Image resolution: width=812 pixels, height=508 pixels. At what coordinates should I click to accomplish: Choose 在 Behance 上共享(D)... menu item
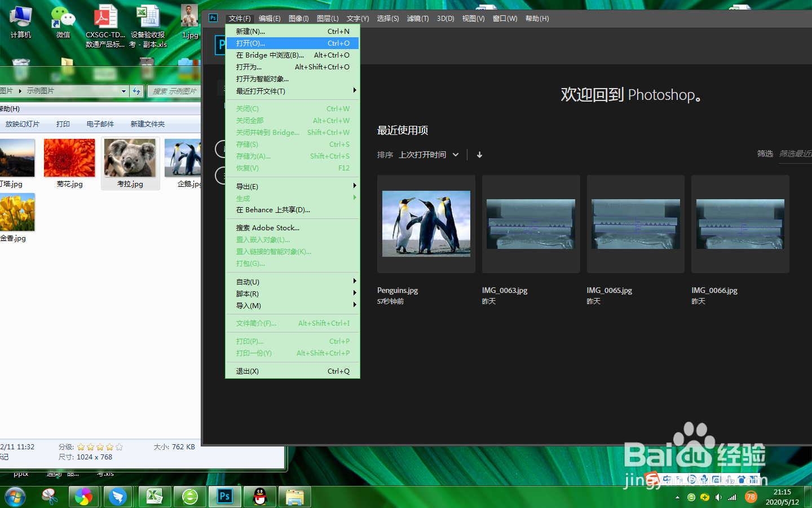coord(292,209)
